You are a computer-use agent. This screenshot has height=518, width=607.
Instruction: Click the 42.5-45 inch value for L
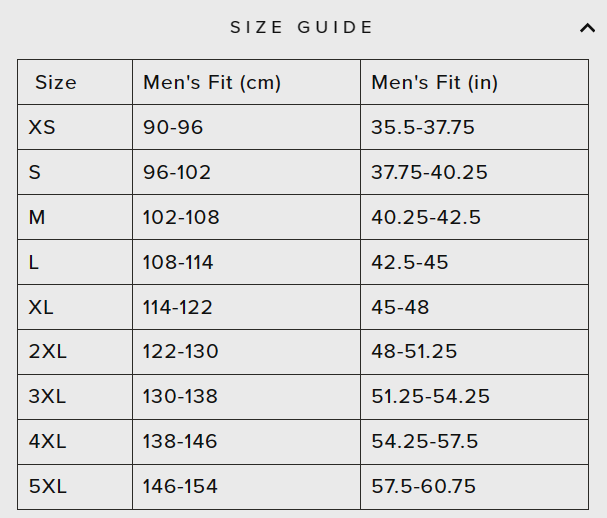coord(409,262)
